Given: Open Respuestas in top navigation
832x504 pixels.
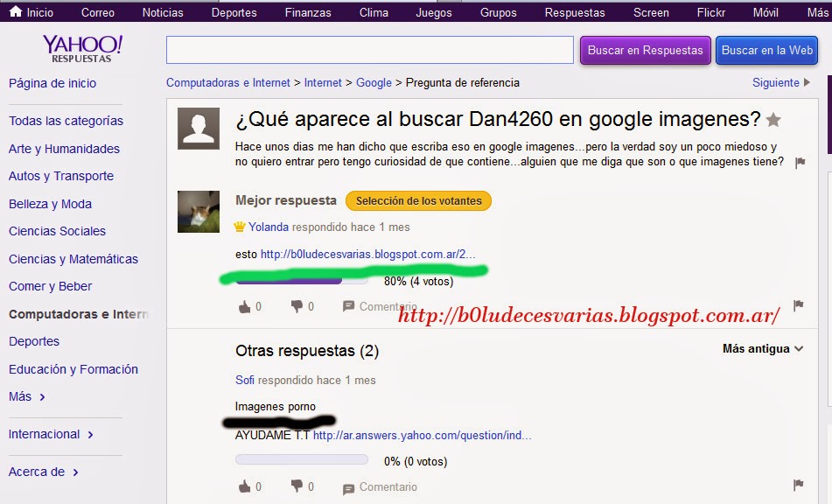Looking at the screenshot, I should 575,12.
